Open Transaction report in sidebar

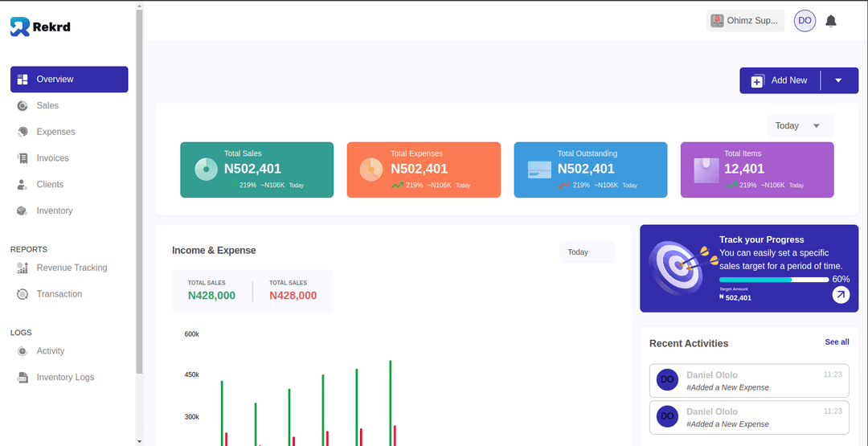(59, 294)
